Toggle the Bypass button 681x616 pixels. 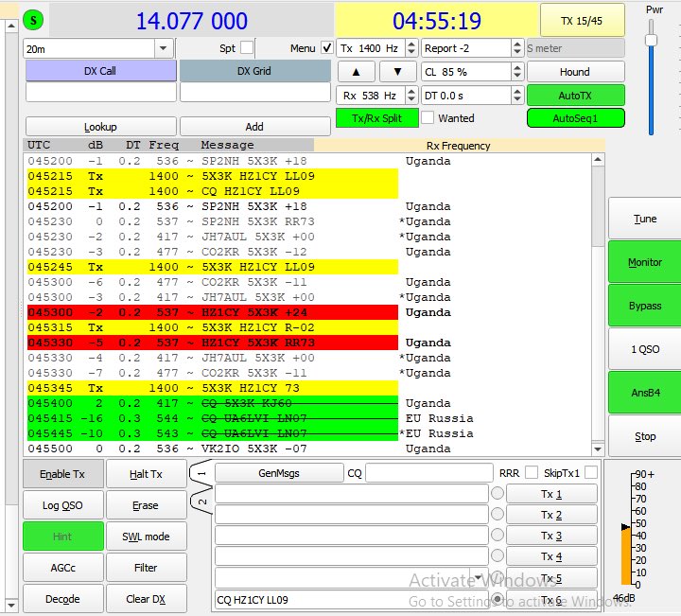click(645, 306)
